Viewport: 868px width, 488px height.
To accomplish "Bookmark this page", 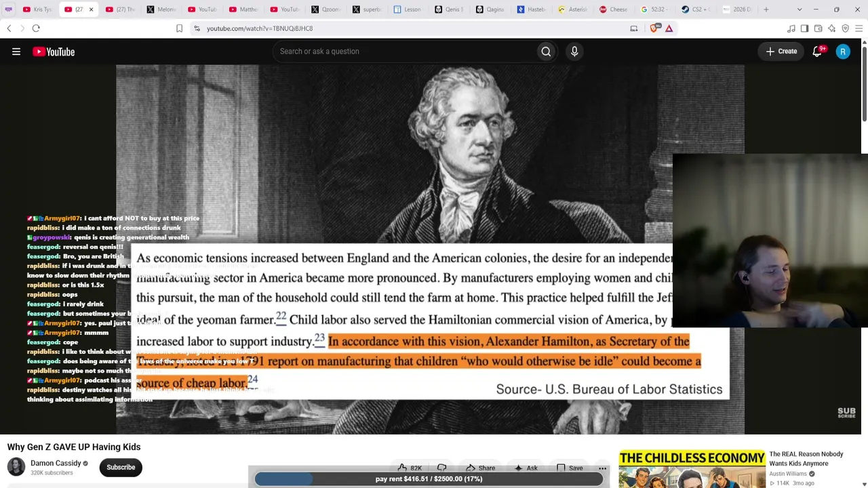I will pyautogui.click(x=179, y=28).
